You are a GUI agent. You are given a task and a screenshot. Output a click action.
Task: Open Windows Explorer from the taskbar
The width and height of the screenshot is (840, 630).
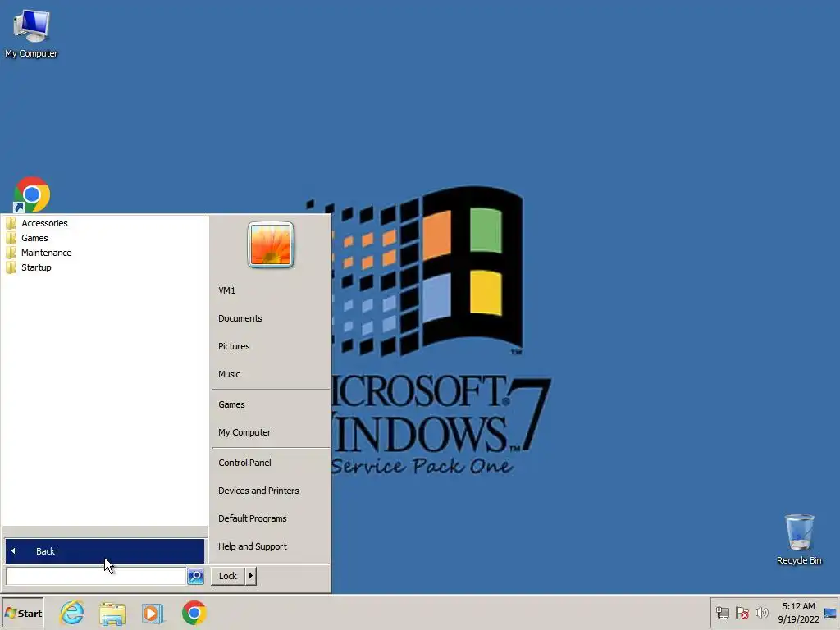point(112,613)
